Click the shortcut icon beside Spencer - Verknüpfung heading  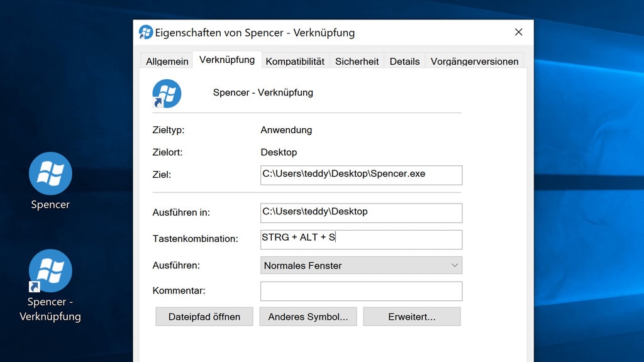[x=167, y=92]
